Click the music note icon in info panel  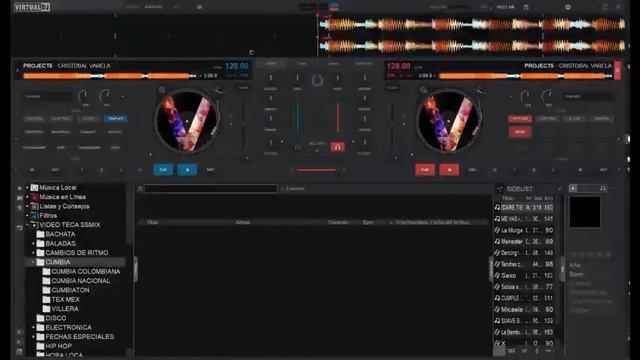coord(603,188)
